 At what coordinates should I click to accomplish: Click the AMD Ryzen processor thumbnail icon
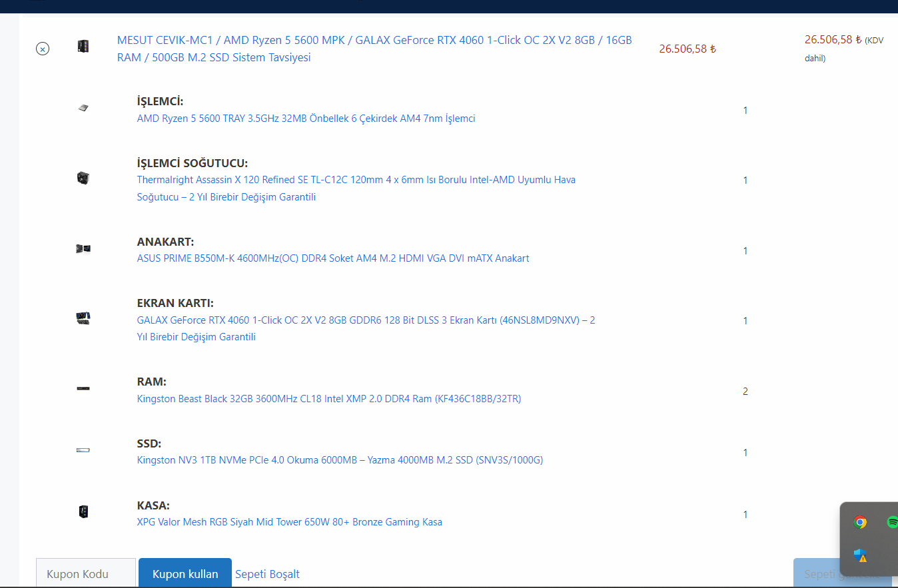click(x=83, y=108)
